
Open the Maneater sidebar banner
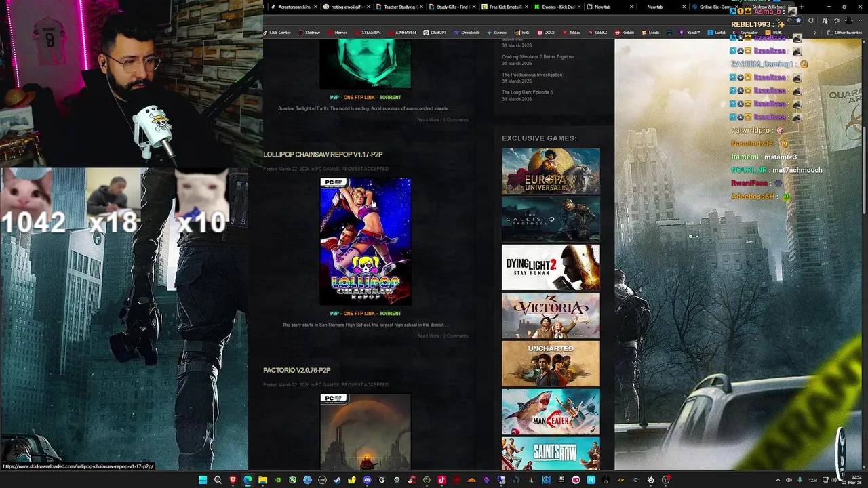pos(551,411)
